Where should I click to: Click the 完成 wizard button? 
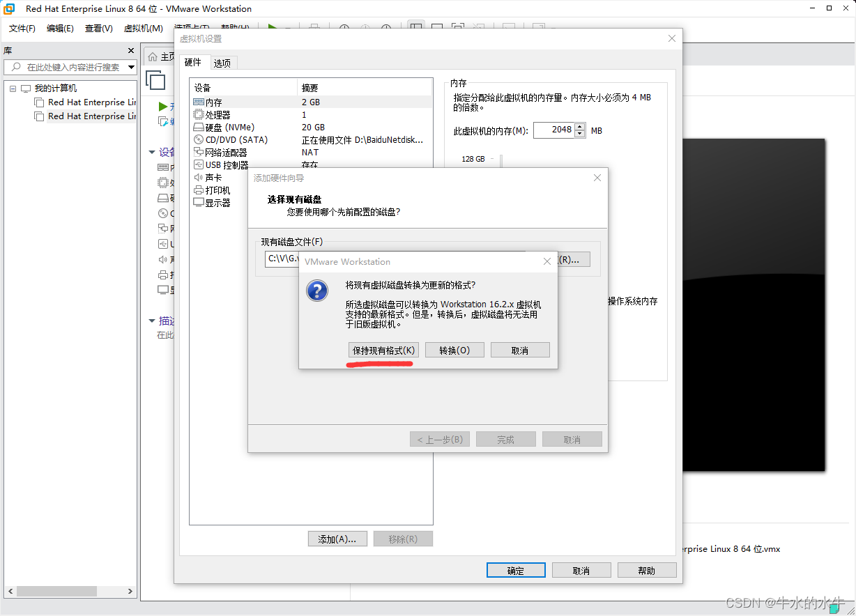pyautogui.click(x=506, y=440)
